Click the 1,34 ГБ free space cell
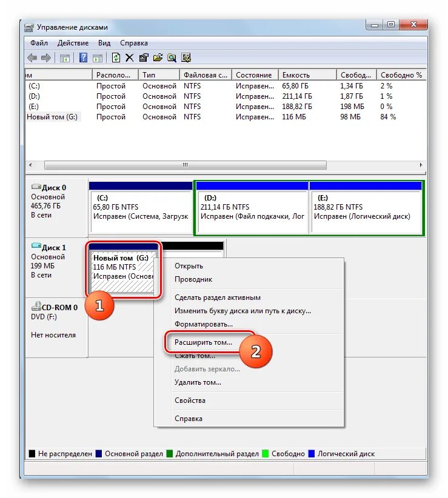448x498 pixels. (x=352, y=86)
